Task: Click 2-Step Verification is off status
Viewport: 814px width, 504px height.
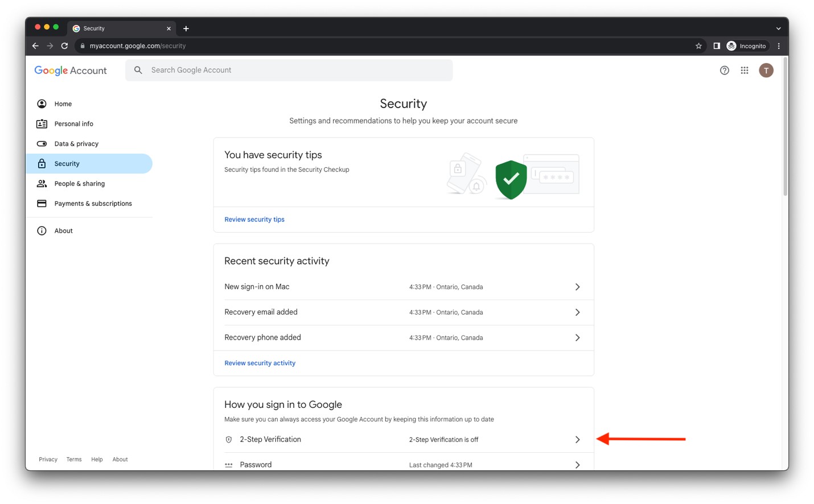Action: (x=443, y=440)
